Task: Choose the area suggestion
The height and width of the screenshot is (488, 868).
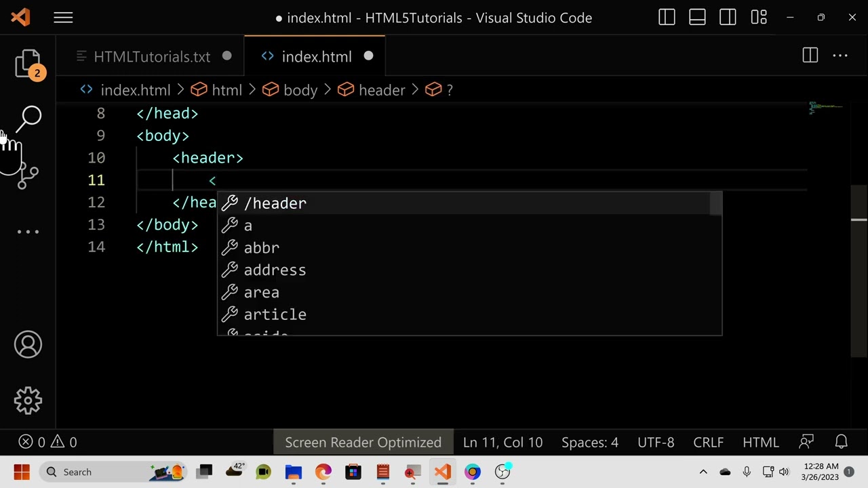Action: [x=469, y=293]
